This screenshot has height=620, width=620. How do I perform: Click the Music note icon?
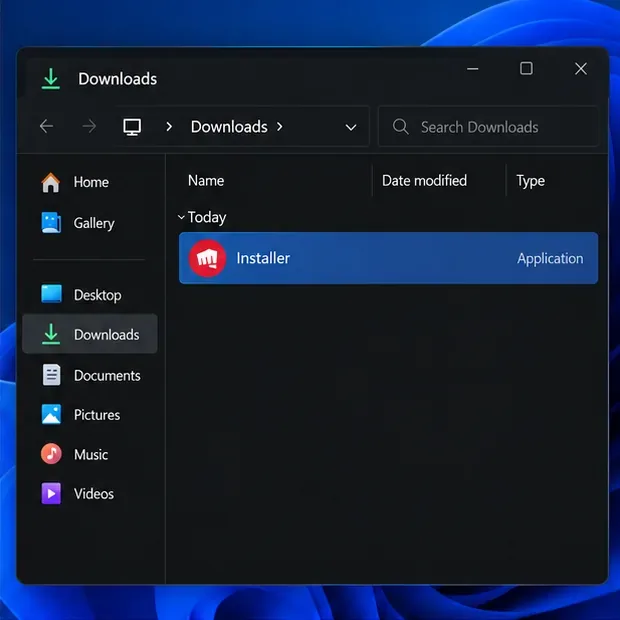click(x=51, y=454)
